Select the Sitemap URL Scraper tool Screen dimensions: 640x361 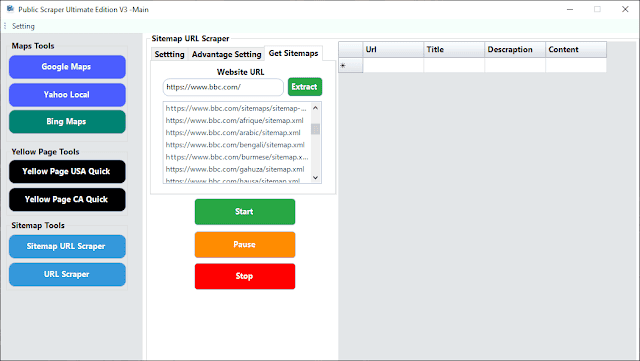(67, 246)
